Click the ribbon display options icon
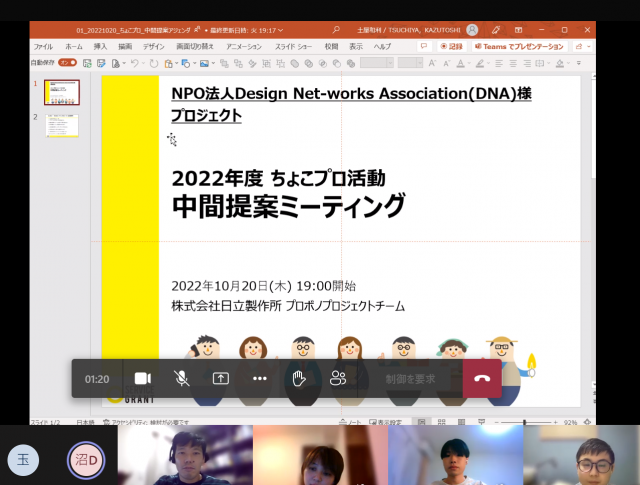Image resolution: width=640 pixels, height=485 pixels. coord(518,30)
